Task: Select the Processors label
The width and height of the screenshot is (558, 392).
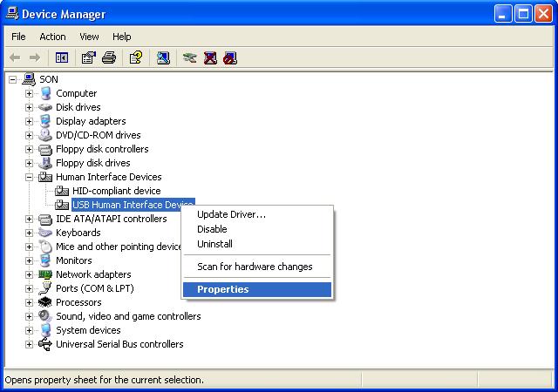Action: [78, 302]
